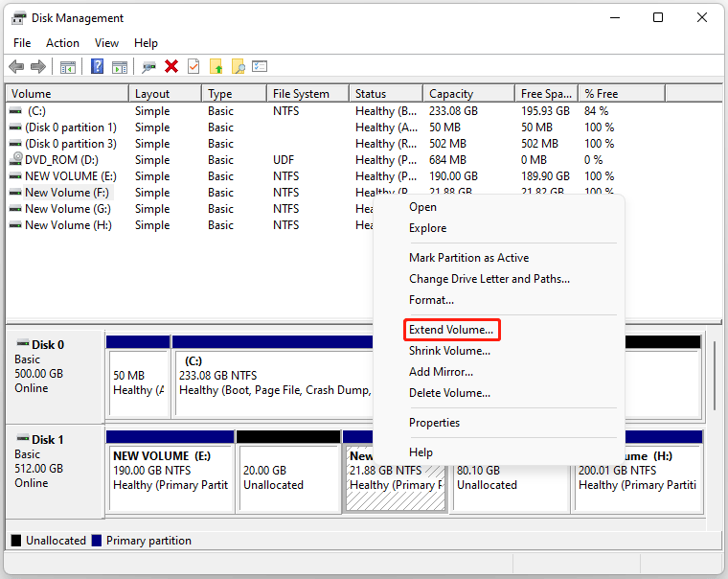Click the drive icon beside Disk 0 partition 3
This screenshot has height=579, width=728.
[15, 144]
